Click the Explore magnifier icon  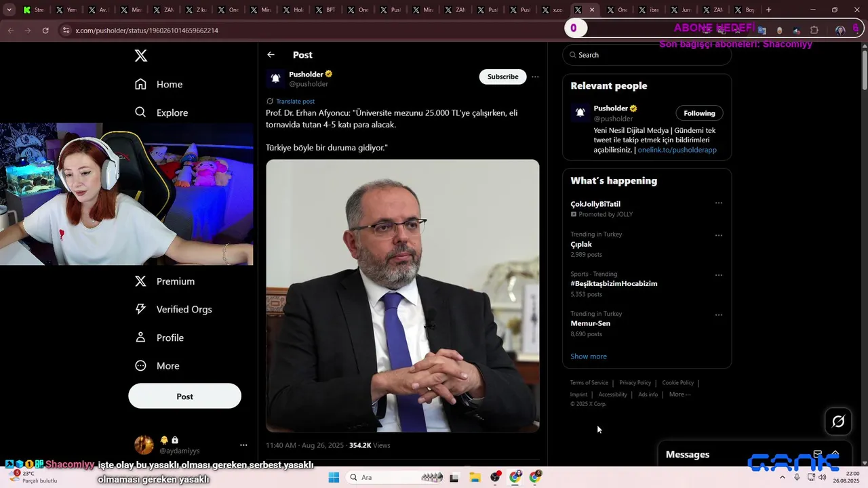click(x=140, y=113)
